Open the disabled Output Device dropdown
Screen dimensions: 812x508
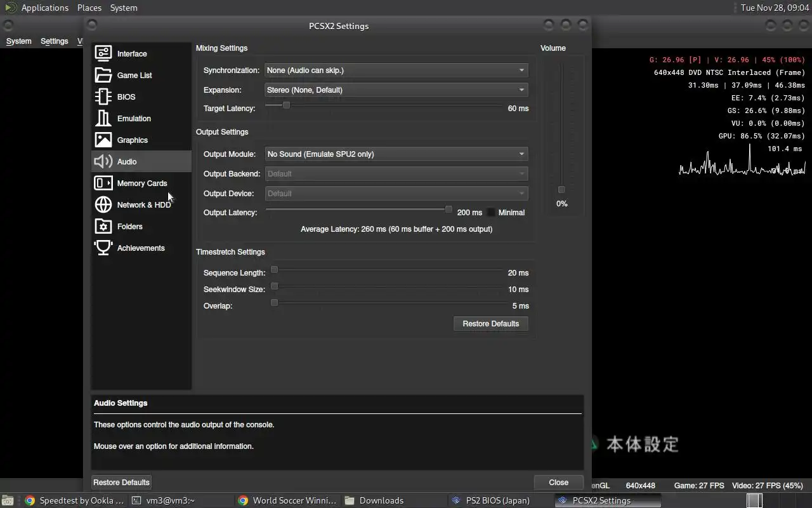point(396,193)
